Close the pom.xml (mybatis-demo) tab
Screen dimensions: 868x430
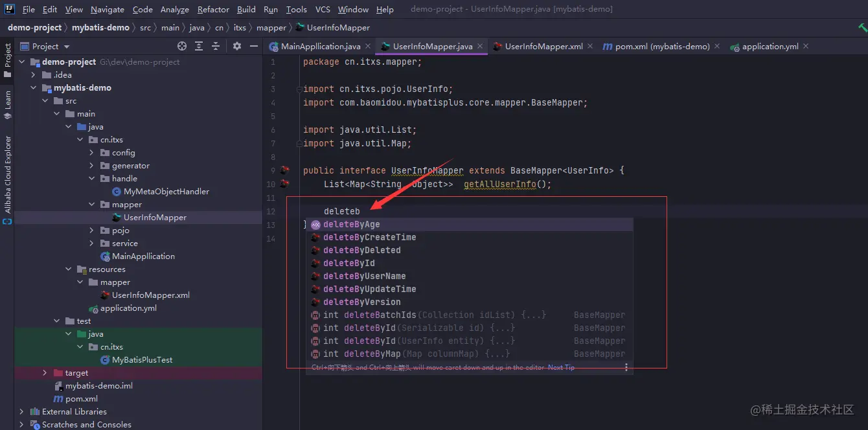(x=717, y=47)
